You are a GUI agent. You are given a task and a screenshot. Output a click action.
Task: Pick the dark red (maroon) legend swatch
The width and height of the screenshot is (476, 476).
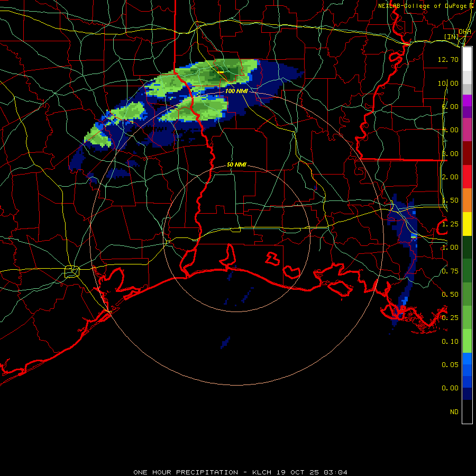pyautogui.click(x=467, y=153)
